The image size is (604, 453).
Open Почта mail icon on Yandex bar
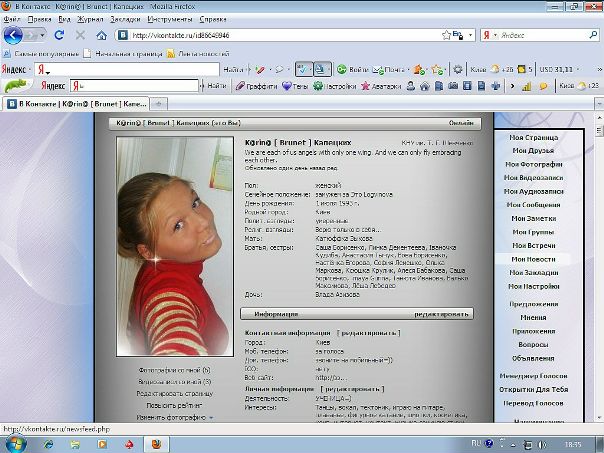378,69
